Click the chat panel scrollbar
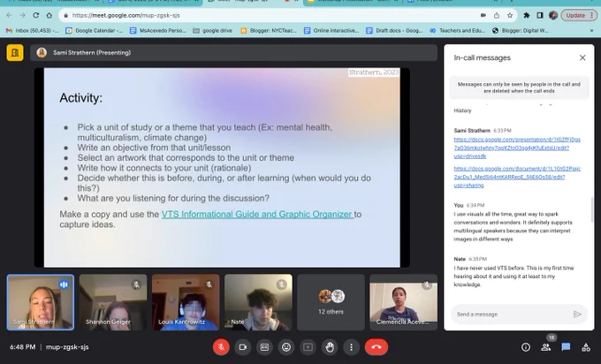This screenshot has height=364, width=601. click(592, 209)
